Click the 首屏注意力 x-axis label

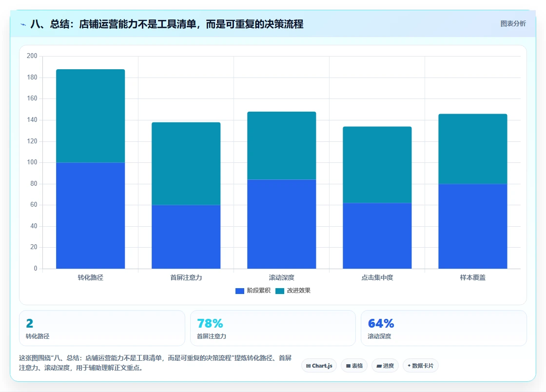tap(186, 277)
